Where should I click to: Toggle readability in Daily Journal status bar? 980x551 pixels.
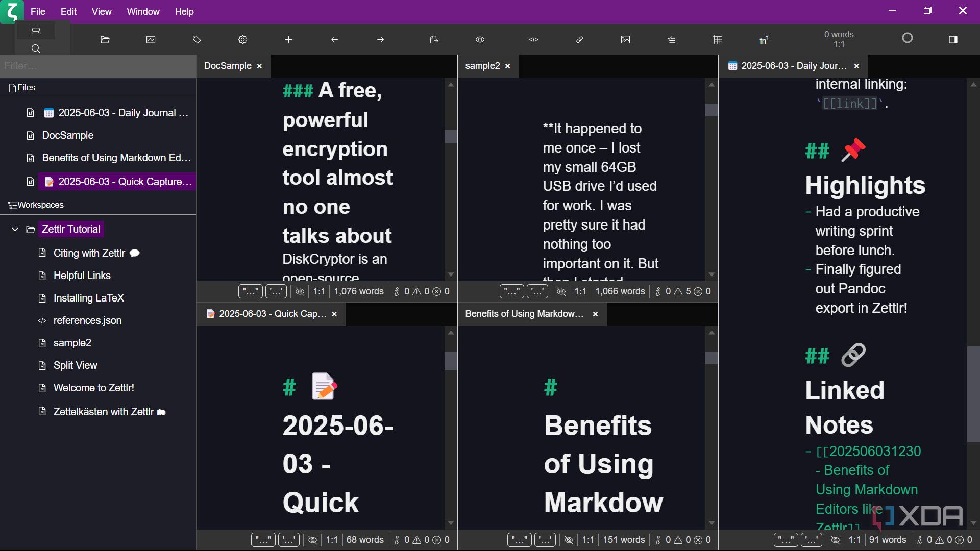click(x=836, y=540)
